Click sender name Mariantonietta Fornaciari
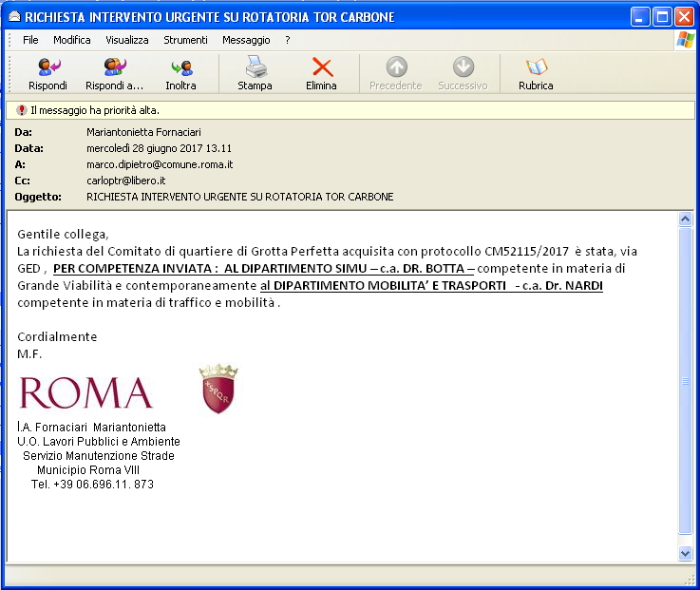Image resolution: width=700 pixels, height=590 pixels. click(143, 132)
